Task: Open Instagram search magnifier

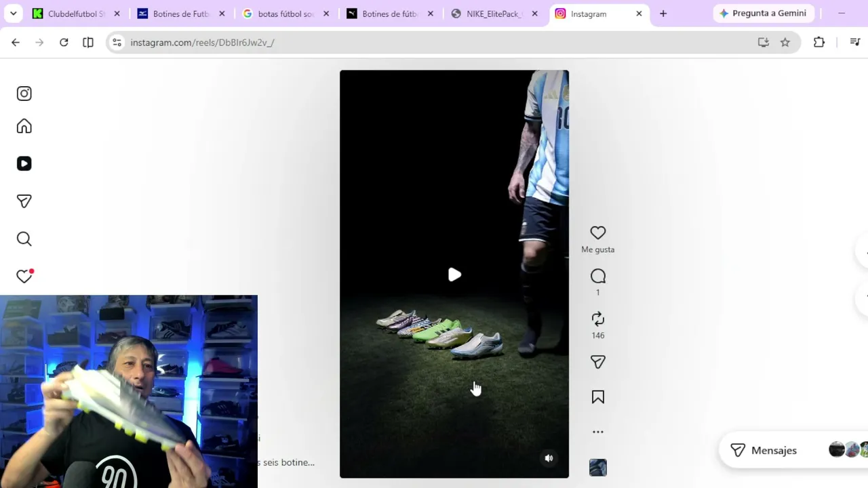Action: pyautogui.click(x=24, y=239)
